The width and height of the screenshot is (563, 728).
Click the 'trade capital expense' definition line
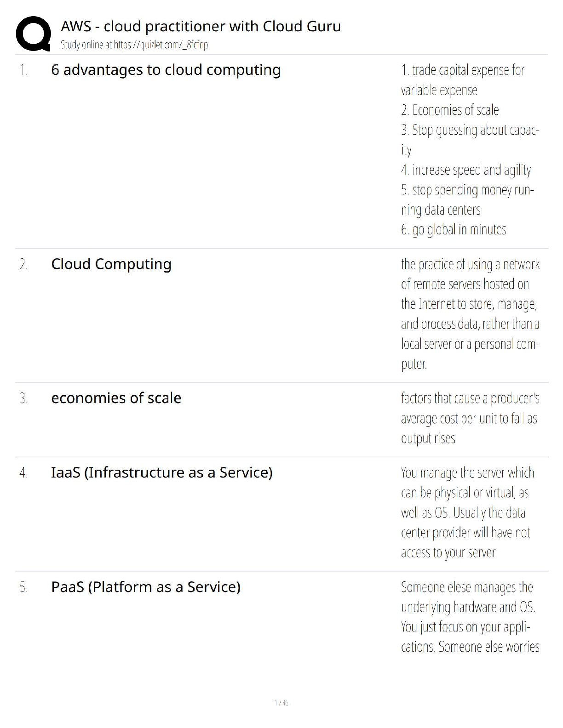click(462, 70)
